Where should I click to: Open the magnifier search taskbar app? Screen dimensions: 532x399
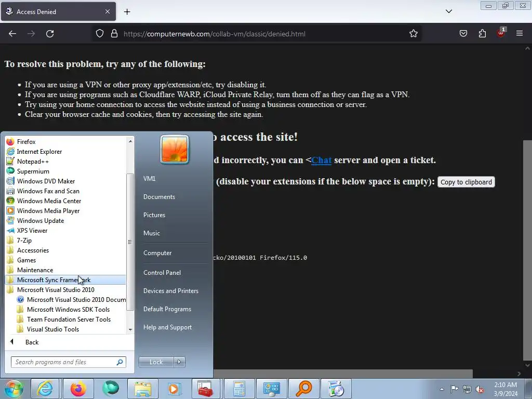(x=303, y=389)
